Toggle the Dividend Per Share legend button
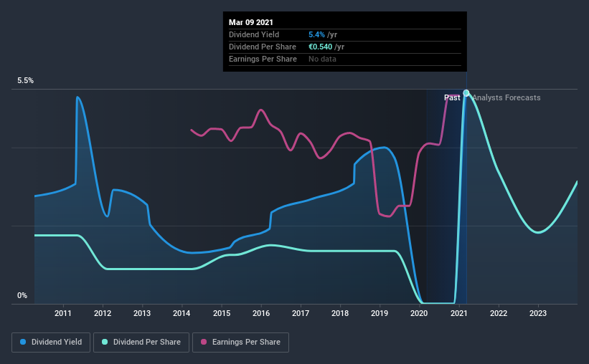Screen dimensions: 589x364 [141, 343]
